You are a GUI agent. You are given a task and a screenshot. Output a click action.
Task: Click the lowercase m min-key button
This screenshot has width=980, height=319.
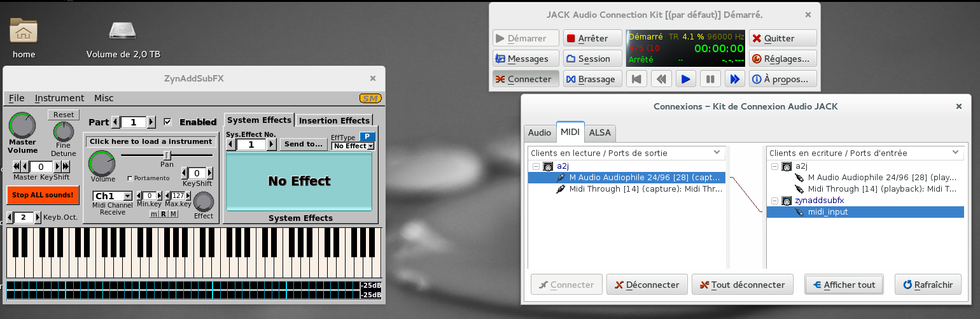(x=154, y=214)
